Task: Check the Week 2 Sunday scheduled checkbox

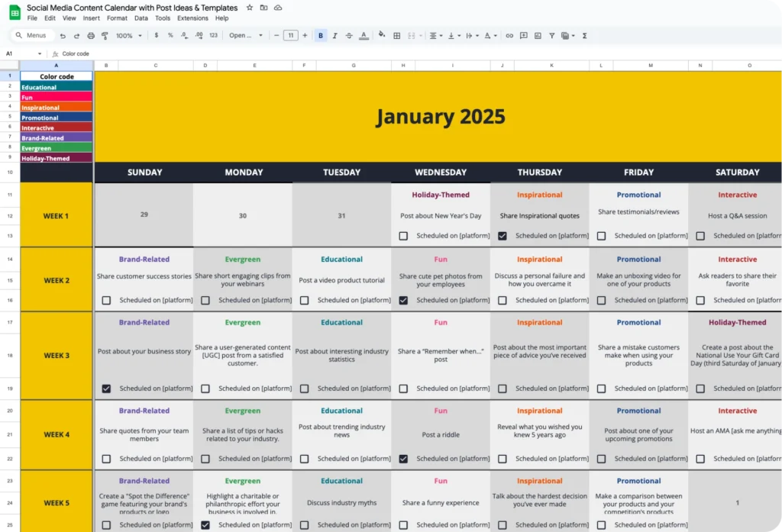Action: 106,300
